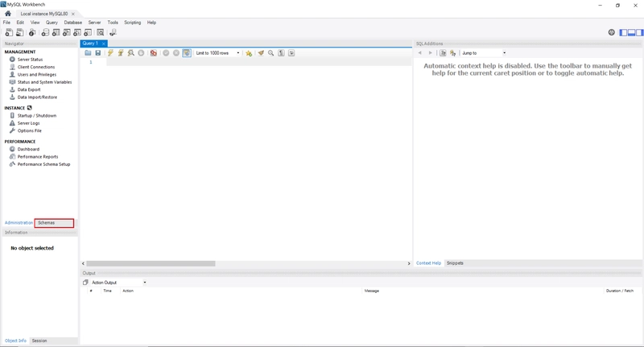Go back in context help history
Viewport: 644px width, 347px height.
click(419, 53)
